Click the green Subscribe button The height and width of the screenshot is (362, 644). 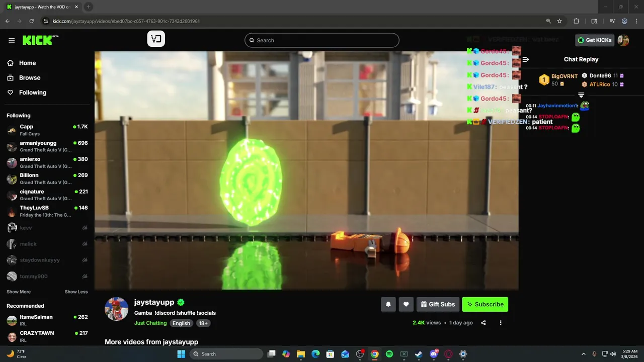click(485, 304)
